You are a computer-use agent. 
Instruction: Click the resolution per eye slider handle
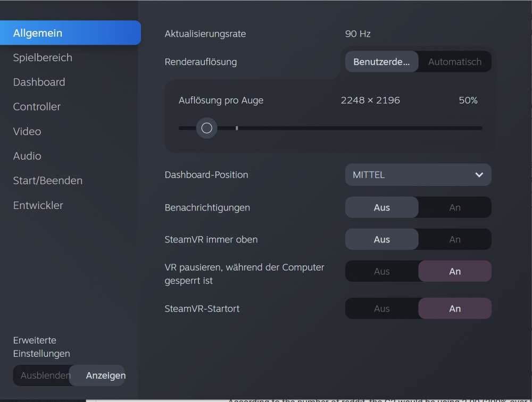click(x=207, y=128)
